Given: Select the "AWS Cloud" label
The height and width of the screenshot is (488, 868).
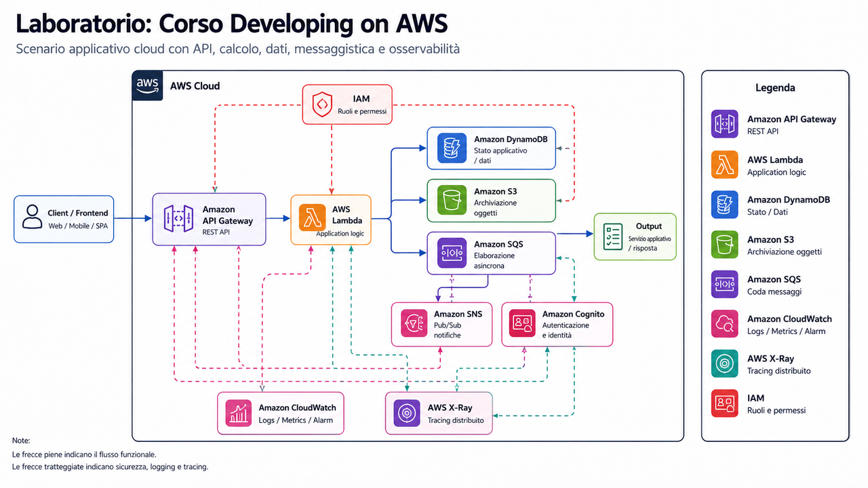Looking at the screenshot, I should pyautogui.click(x=195, y=86).
